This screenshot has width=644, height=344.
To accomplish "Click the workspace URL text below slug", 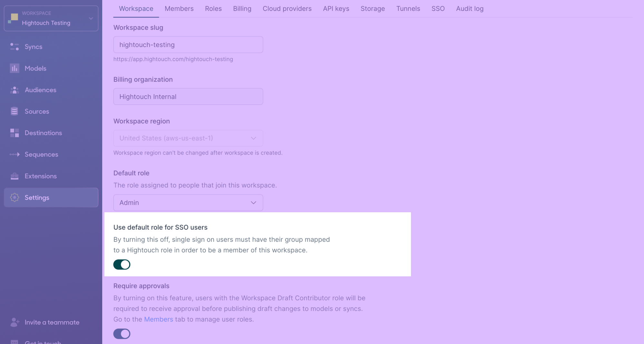I will 173,59.
